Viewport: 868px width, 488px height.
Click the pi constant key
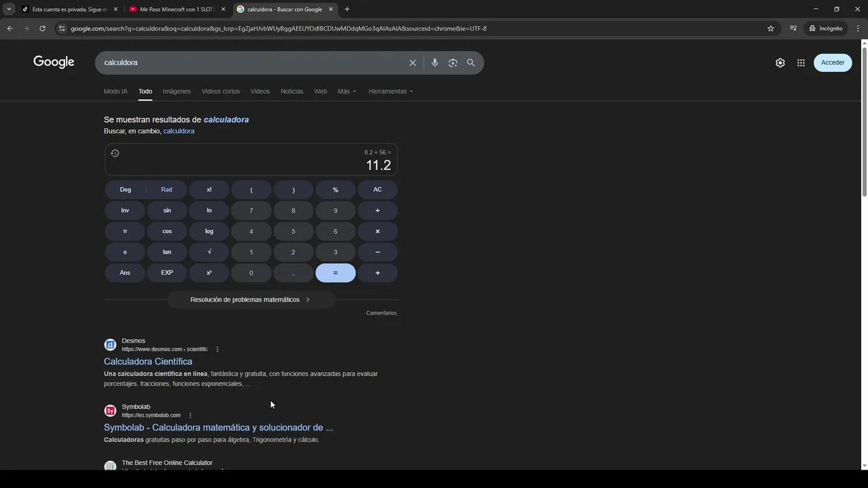click(x=125, y=231)
